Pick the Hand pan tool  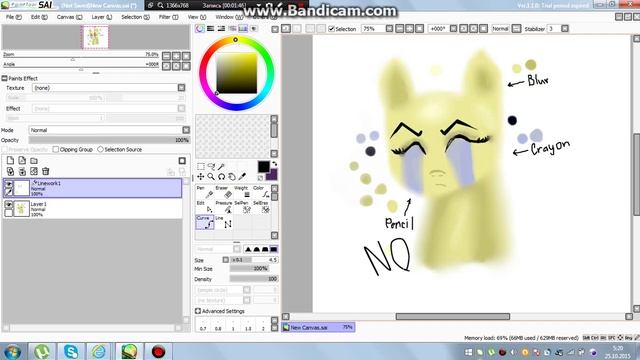pos(232,177)
